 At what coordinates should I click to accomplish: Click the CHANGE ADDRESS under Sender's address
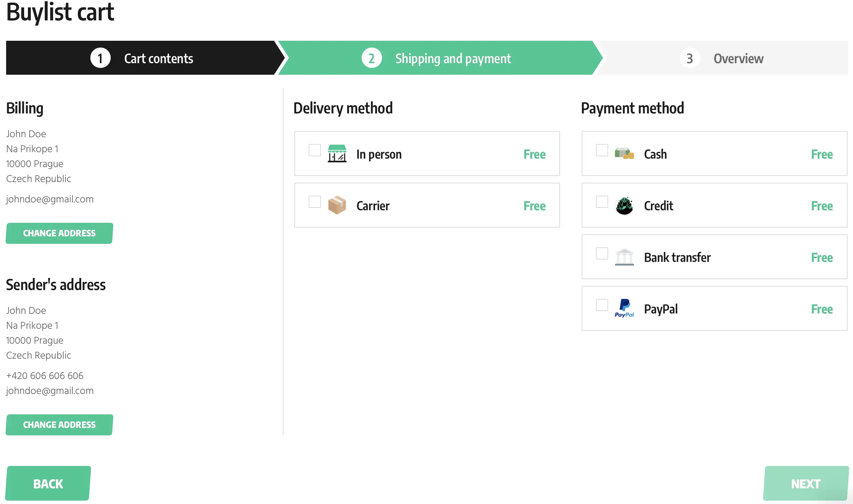(59, 424)
